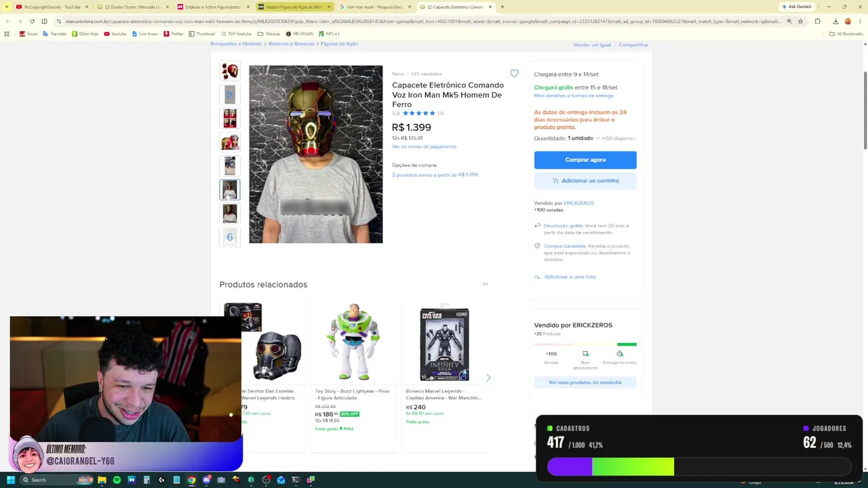The height and width of the screenshot is (488, 868).
Task: Open Ver os meios de pagamento link
Action: [424, 146]
